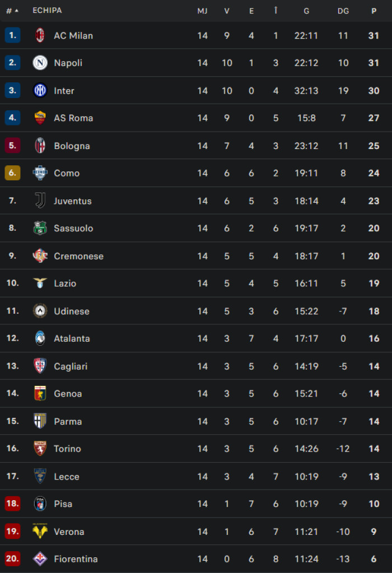Click the Genoa club crest
The height and width of the screenshot is (573, 392).
pyautogui.click(x=40, y=394)
